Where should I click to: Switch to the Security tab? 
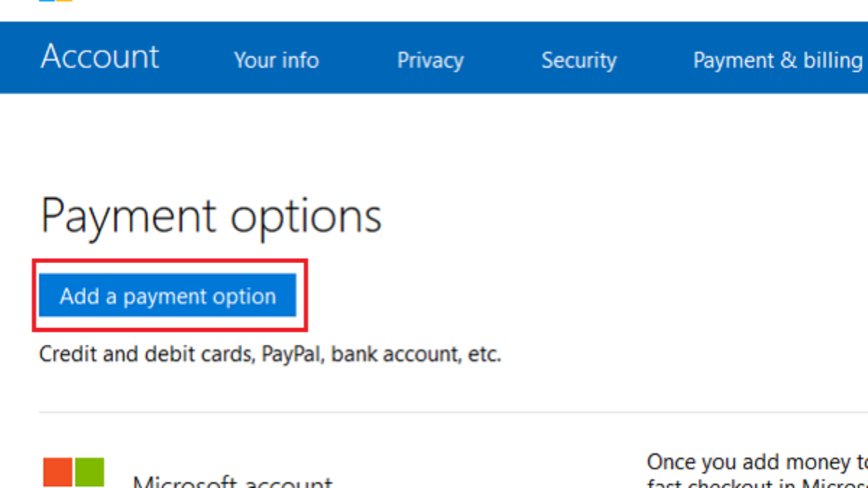click(579, 60)
